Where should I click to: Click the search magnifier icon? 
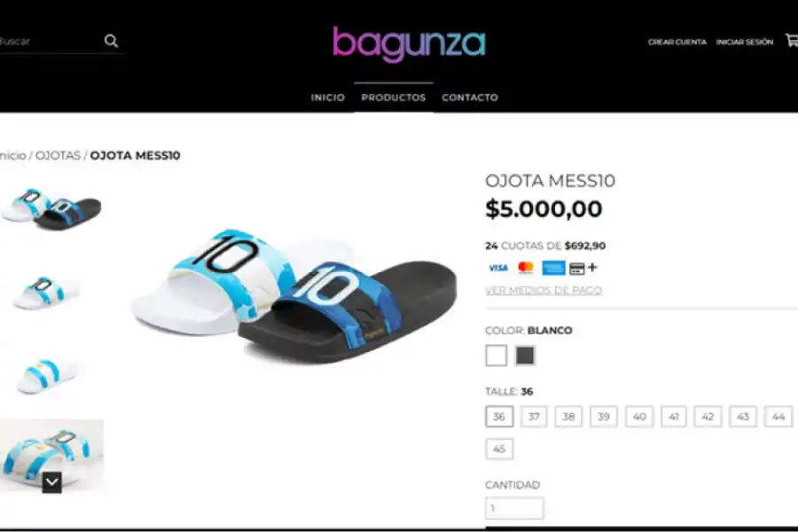point(111,41)
